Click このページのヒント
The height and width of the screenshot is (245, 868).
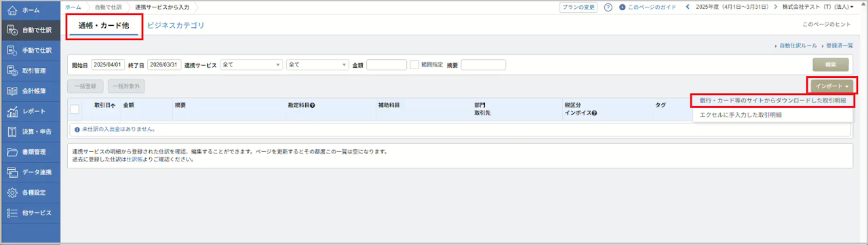point(826,24)
